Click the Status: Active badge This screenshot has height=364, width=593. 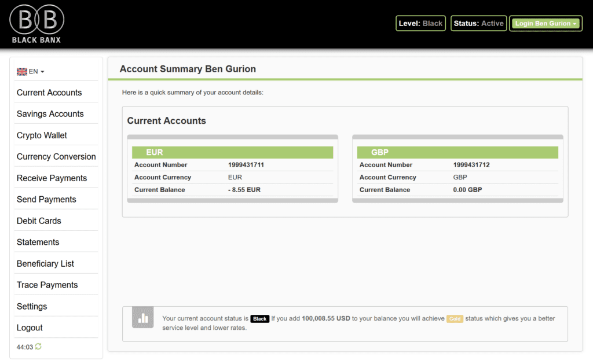click(478, 23)
